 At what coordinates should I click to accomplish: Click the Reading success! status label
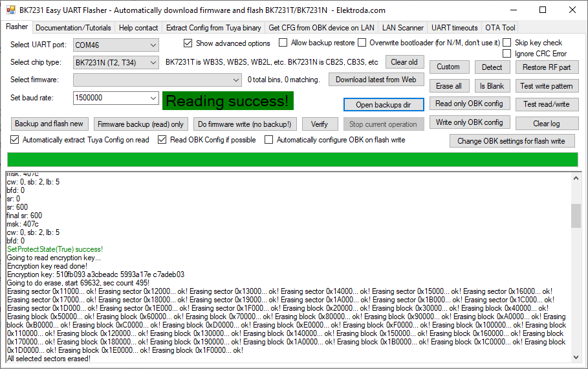click(228, 101)
